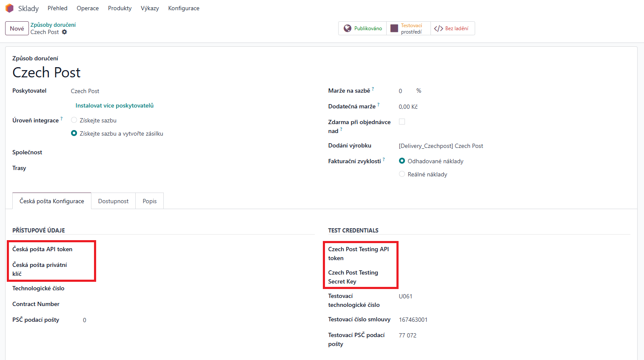Go back via Způsoby doručení breadcrumb
Screen dimensions: 644x360
(53, 25)
